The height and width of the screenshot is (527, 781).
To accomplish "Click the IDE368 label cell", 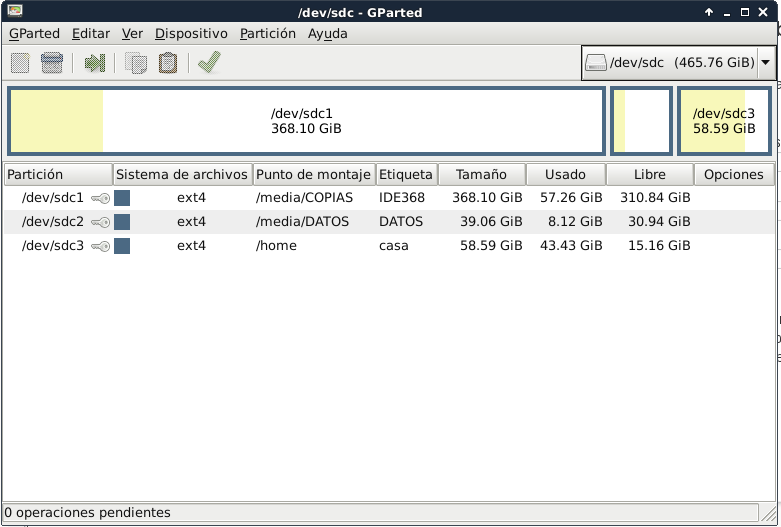I will (401, 198).
